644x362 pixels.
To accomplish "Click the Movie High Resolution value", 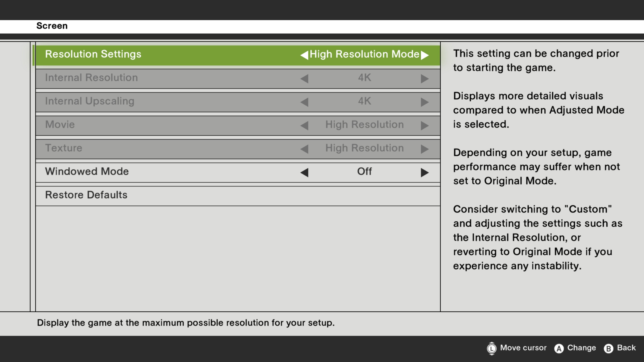I will (x=364, y=125).
